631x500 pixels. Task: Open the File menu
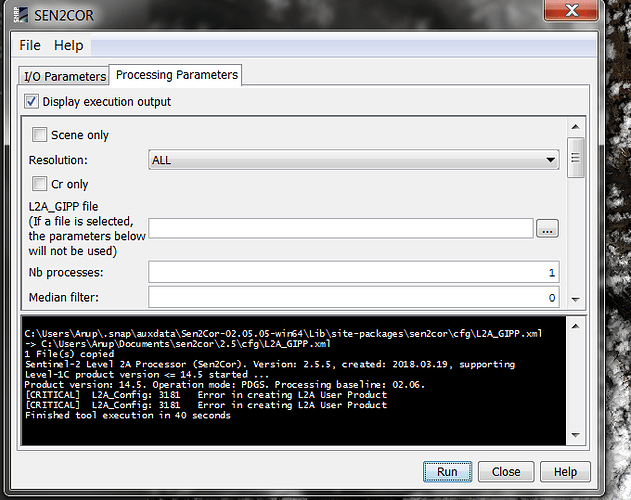coord(30,45)
